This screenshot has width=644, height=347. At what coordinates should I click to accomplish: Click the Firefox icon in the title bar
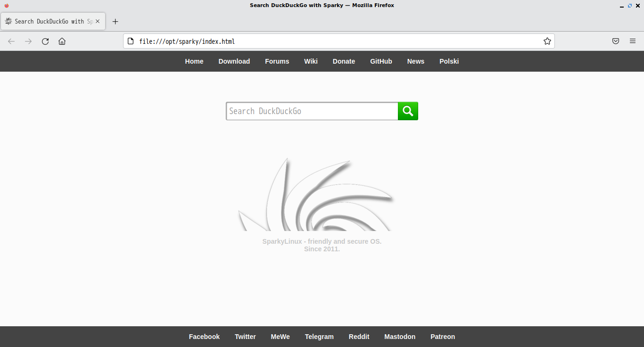tap(7, 6)
